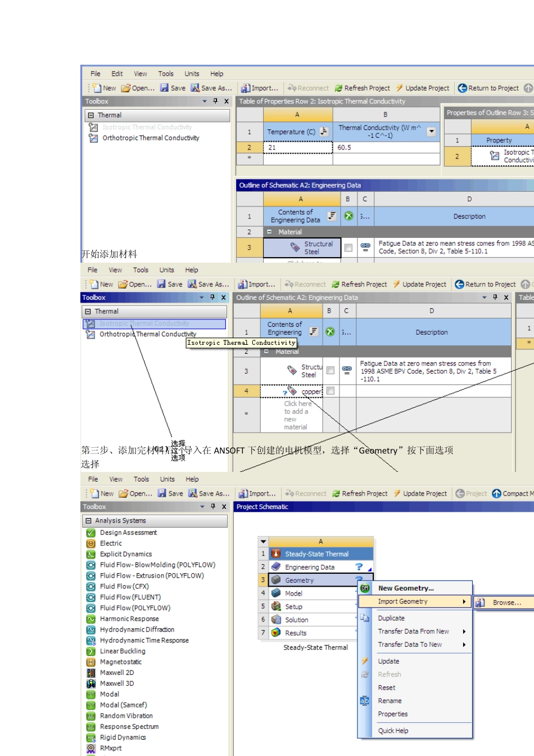Click Setup cell icon in schematic

[276, 606]
